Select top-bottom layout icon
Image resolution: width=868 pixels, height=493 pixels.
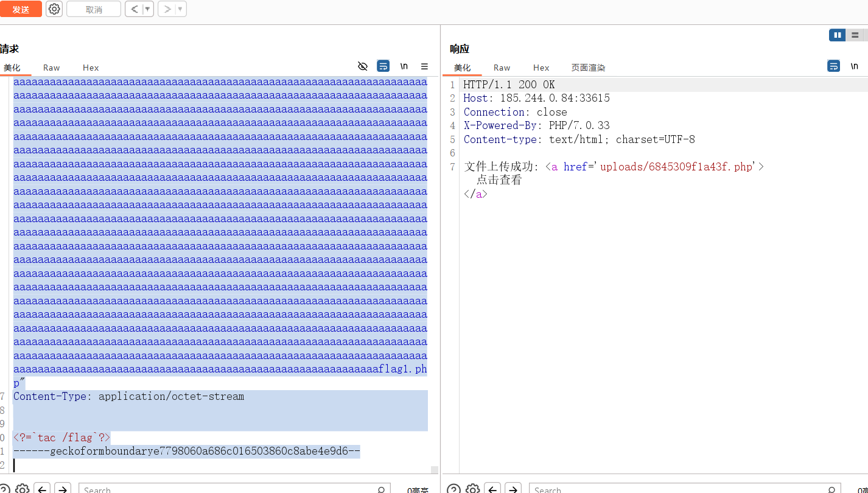tap(855, 35)
